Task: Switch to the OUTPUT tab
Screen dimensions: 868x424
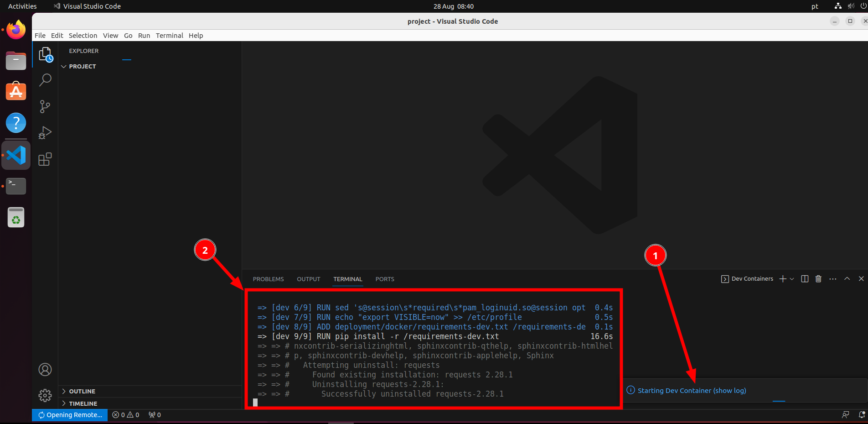Action: [309, 279]
